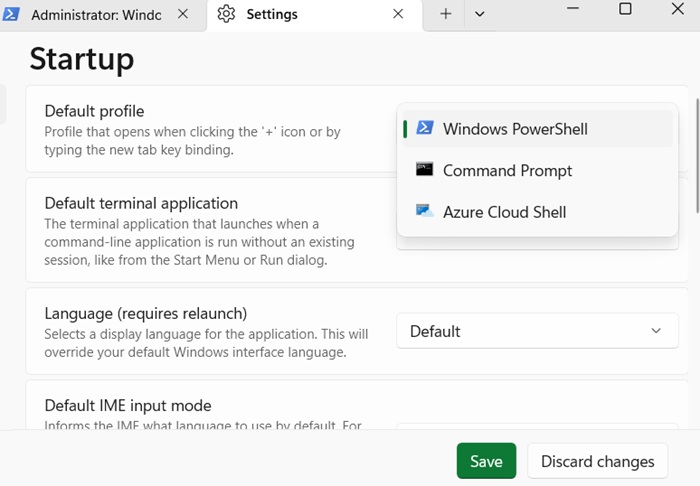This screenshot has height=486, width=700.
Task: Click the Settings gear icon in tab
Action: (226, 14)
